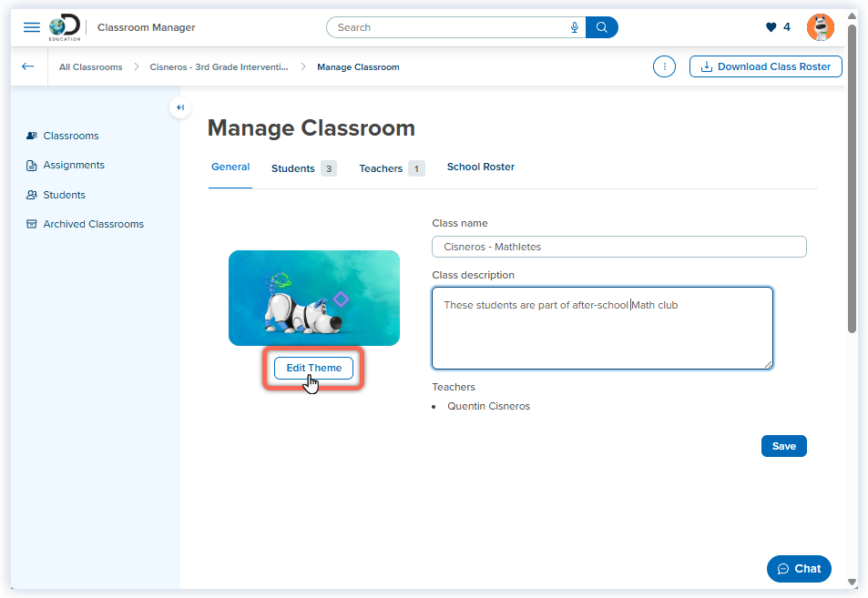Open the three-dot options menu
This screenshot has height=598, width=868.
tap(664, 66)
